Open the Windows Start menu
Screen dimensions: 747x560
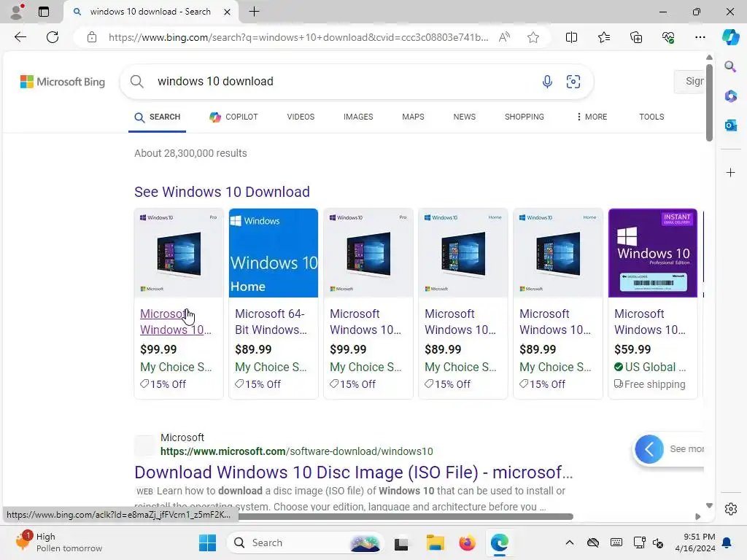click(x=207, y=542)
